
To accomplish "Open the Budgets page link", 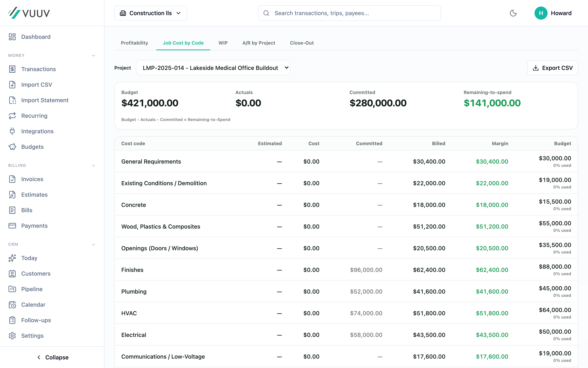I will point(32,147).
